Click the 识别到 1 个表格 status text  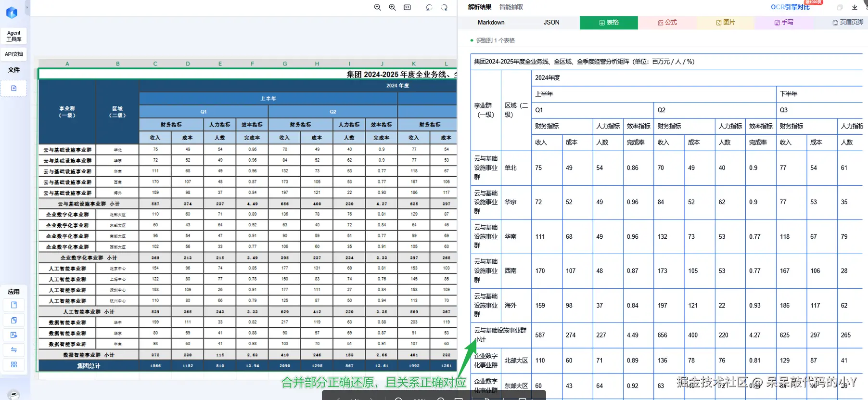[495, 40]
